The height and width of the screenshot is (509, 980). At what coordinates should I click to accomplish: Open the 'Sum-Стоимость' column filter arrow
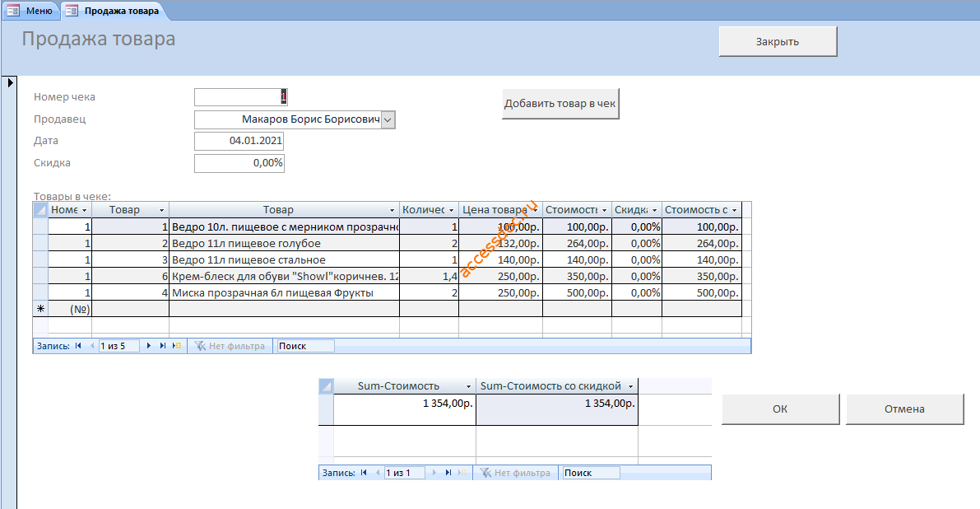[x=469, y=386]
